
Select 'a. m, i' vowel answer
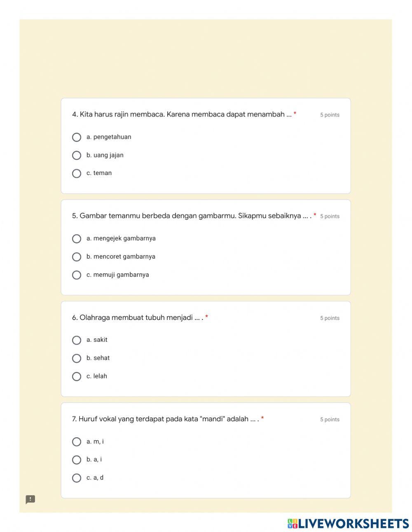pos(77,442)
